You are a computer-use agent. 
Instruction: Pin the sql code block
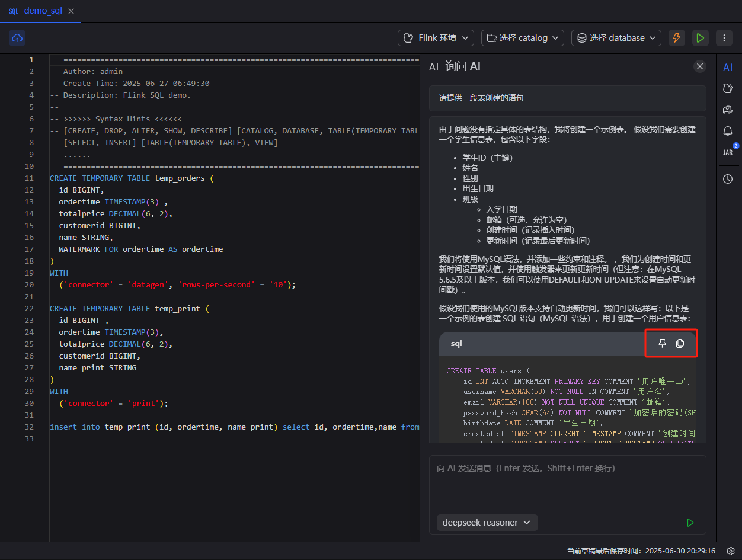[x=663, y=344]
